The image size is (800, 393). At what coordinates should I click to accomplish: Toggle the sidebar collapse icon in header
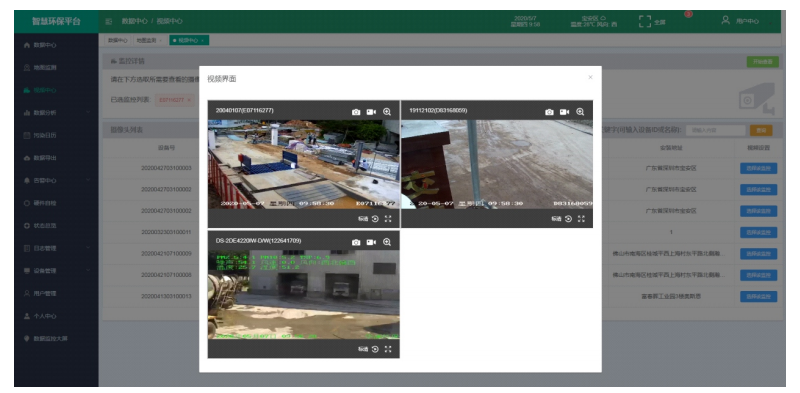(x=109, y=21)
